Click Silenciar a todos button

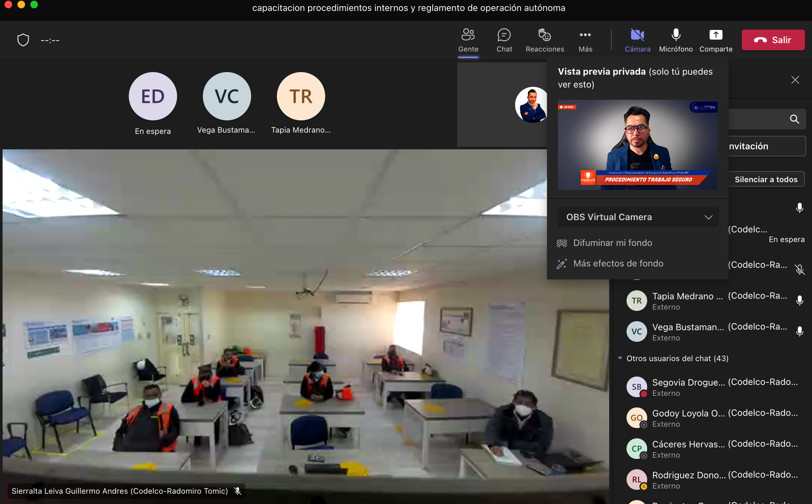766,179
